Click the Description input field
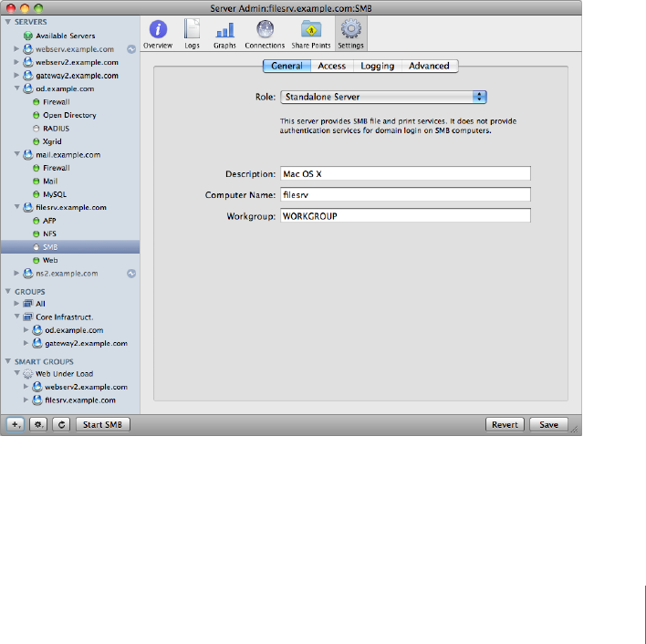The width and height of the screenshot is (646, 644). click(405, 173)
